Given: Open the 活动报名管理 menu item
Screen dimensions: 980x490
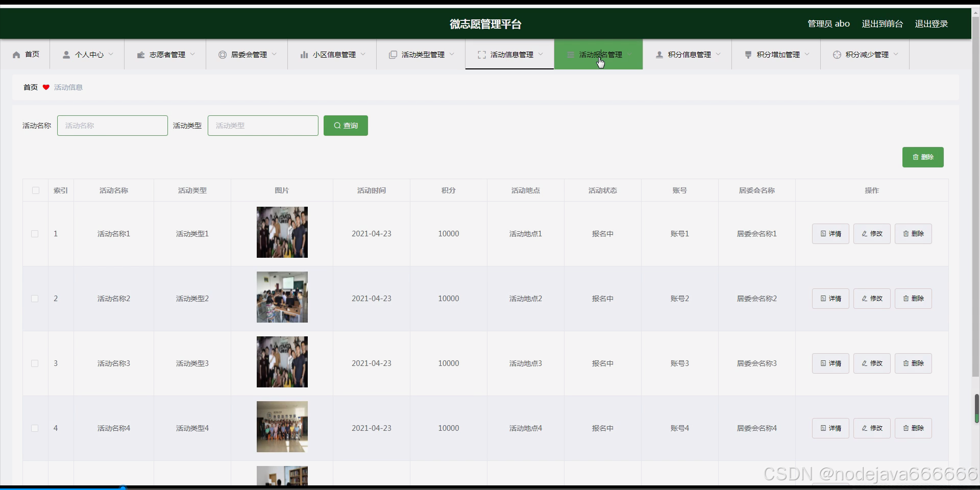Looking at the screenshot, I should pos(598,55).
